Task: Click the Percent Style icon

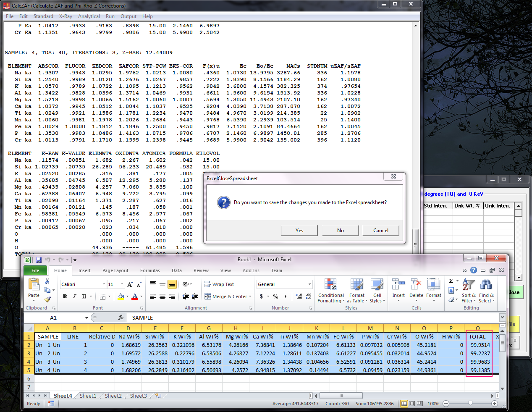Action: 275,297
